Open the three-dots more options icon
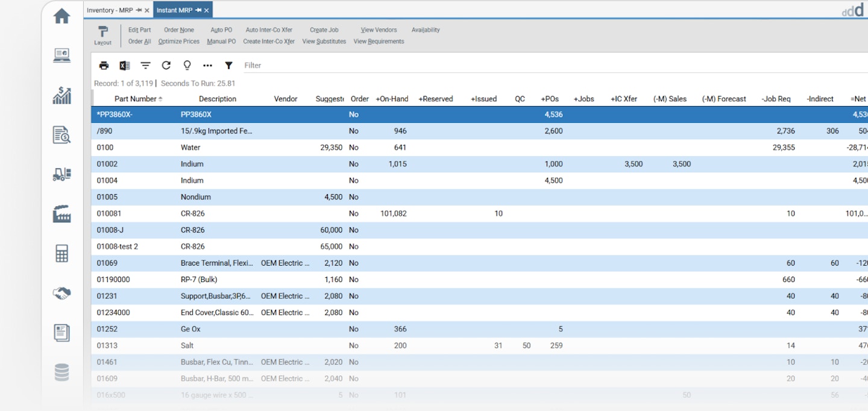This screenshot has width=868, height=411. point(208,65)
